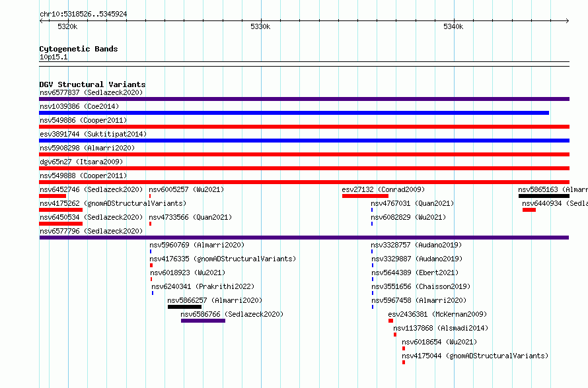Select nsv4733566 (Quan2021) label
This screenshot has height=388, width=588.
190,217
